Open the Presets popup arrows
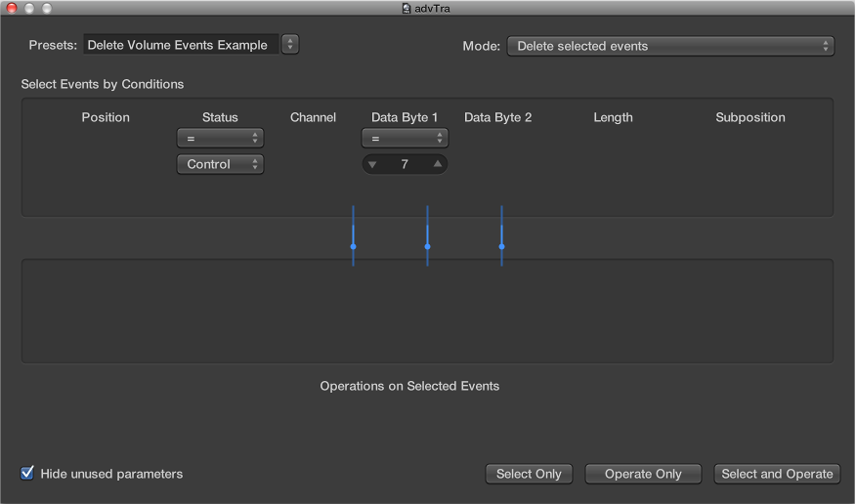 pyautogui.click(x=290, y=45)
